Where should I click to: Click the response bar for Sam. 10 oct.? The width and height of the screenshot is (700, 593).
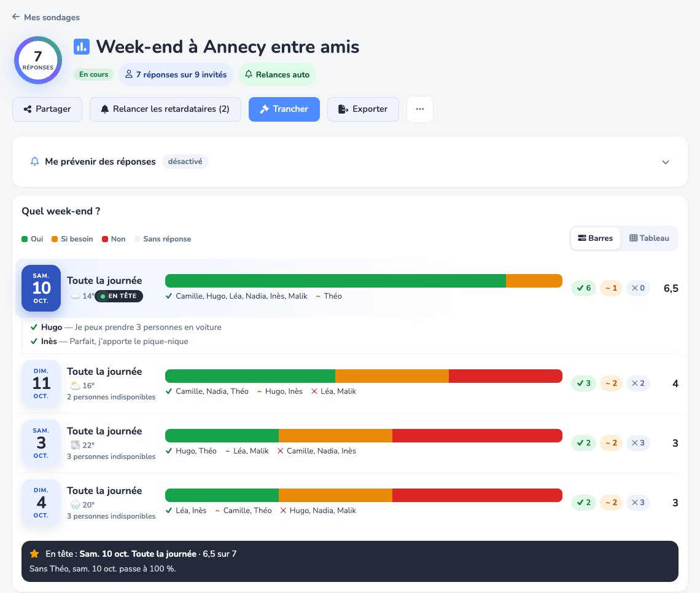point(364,281)
